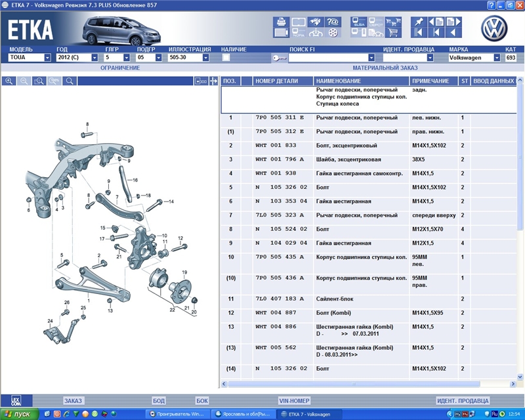Switch to Проигрыватель Win... taskbar window
This screenshot has height=420, width=525.
pos(177,414)
